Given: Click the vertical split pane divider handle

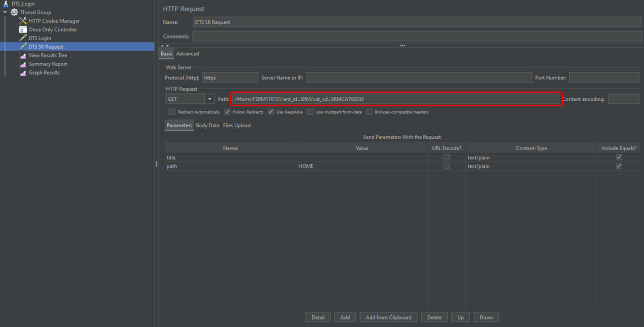Looking at the screenshot, I should tap(156, 164).
